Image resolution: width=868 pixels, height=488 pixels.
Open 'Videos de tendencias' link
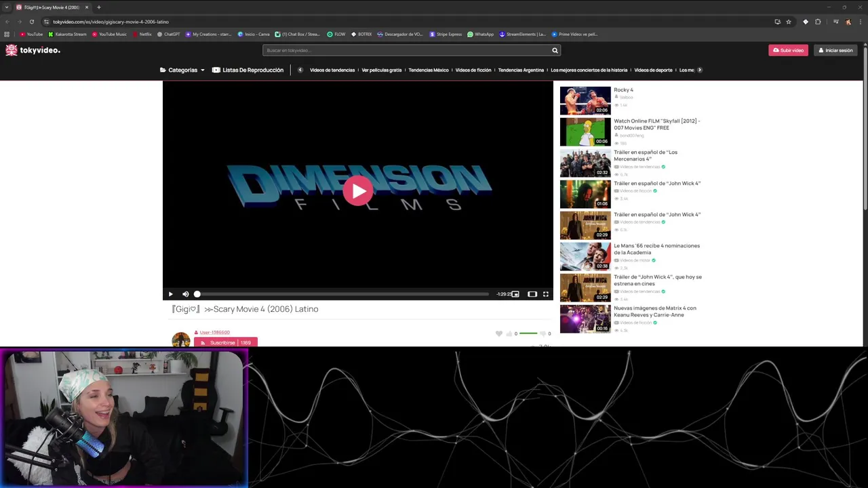tap(332, 70)
